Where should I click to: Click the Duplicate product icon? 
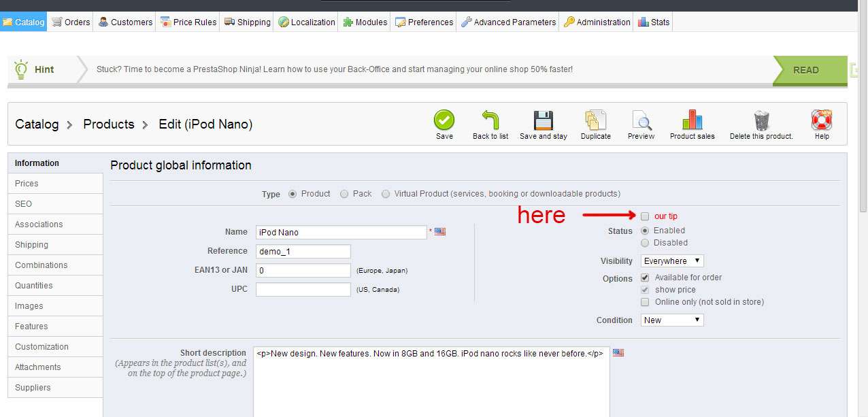pyautogui.click(x=596, y=120)
